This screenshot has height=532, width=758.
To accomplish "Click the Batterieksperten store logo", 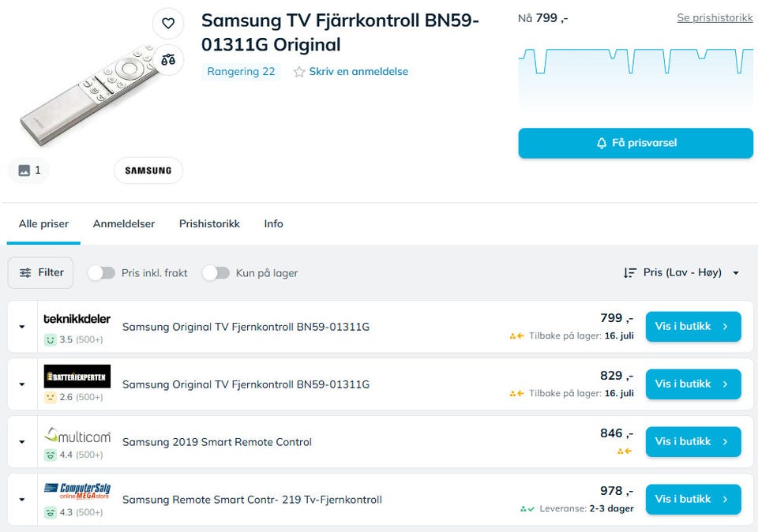I will point(77,377).
